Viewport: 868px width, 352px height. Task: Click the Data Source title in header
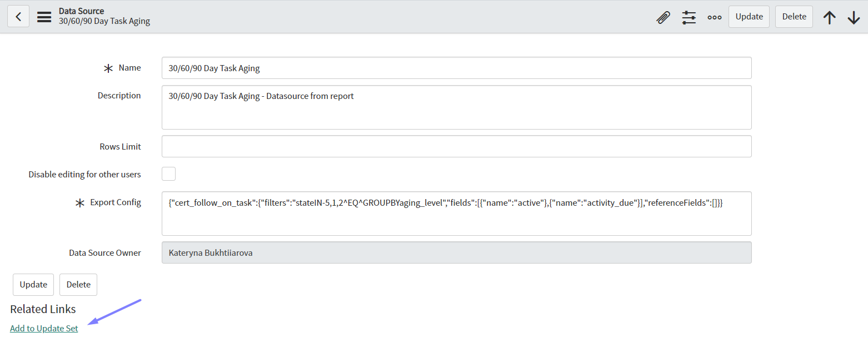[81, 11]
